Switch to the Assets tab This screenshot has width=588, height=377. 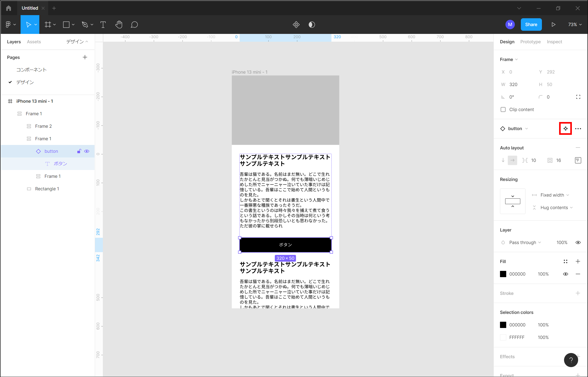34,42
